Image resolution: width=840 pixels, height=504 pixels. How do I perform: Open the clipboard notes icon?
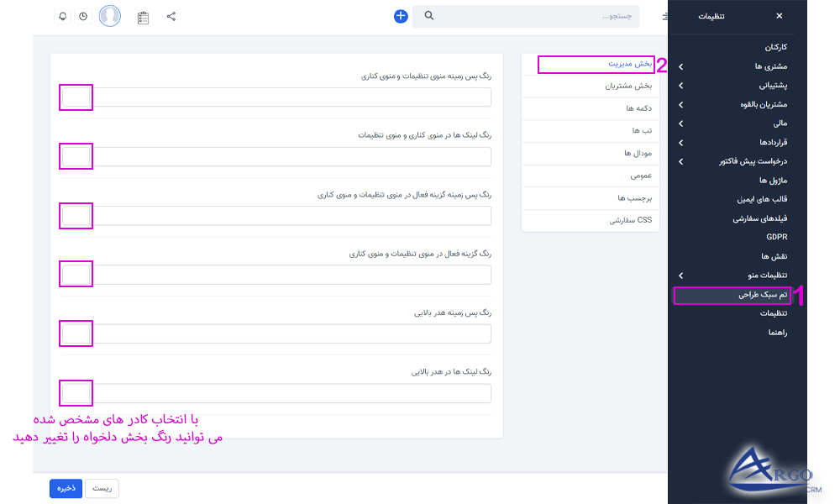pos(143,16)
